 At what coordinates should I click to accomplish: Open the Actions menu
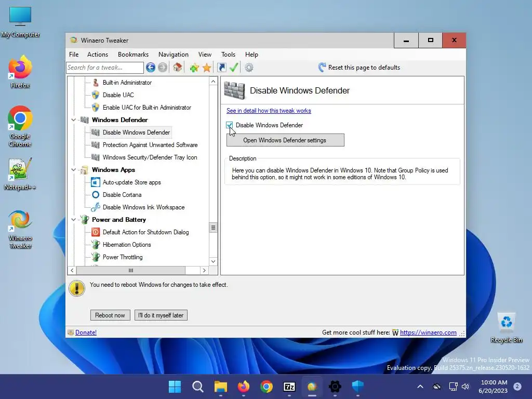click(x=97, y=54)
